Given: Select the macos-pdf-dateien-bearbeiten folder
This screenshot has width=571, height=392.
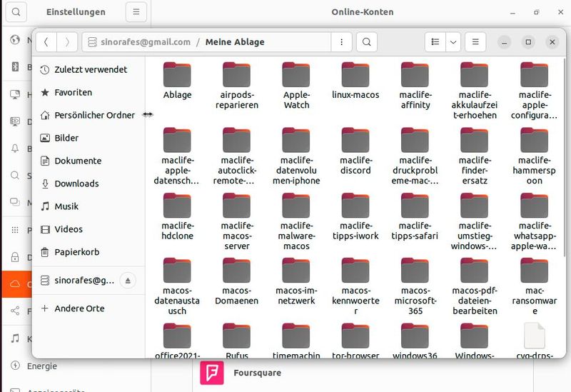Looking at the screenshot, I should (474, 286).
